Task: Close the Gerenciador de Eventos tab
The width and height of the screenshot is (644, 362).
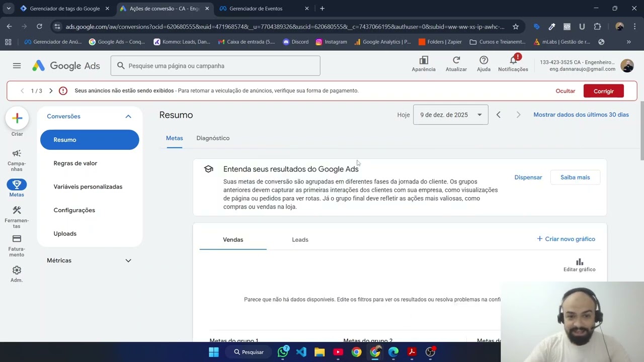Action: (307, 9)
